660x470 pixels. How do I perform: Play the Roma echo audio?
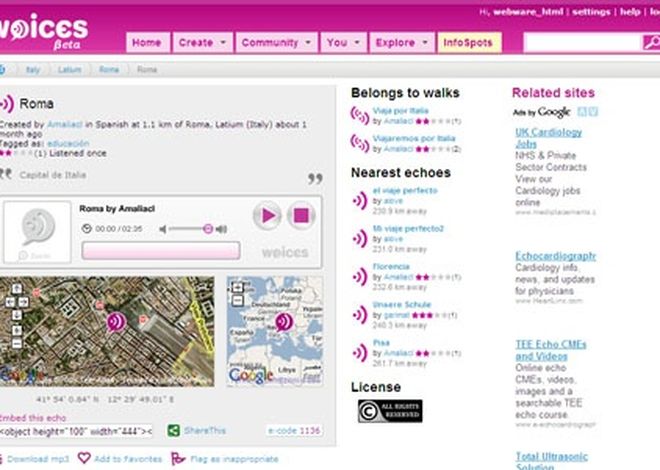click(x=267, y=215)
